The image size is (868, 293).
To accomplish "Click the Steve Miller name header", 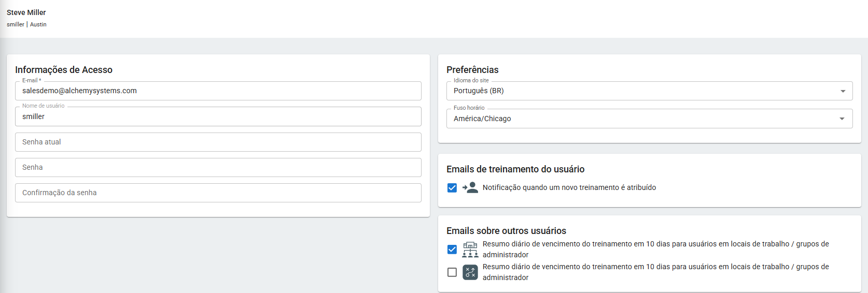I will pyautogui.click(x=26, y=12).
